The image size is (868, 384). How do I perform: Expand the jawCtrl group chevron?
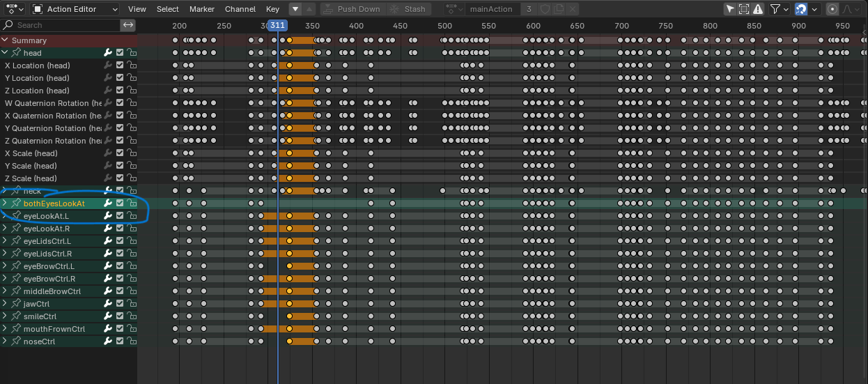(6, 304)
